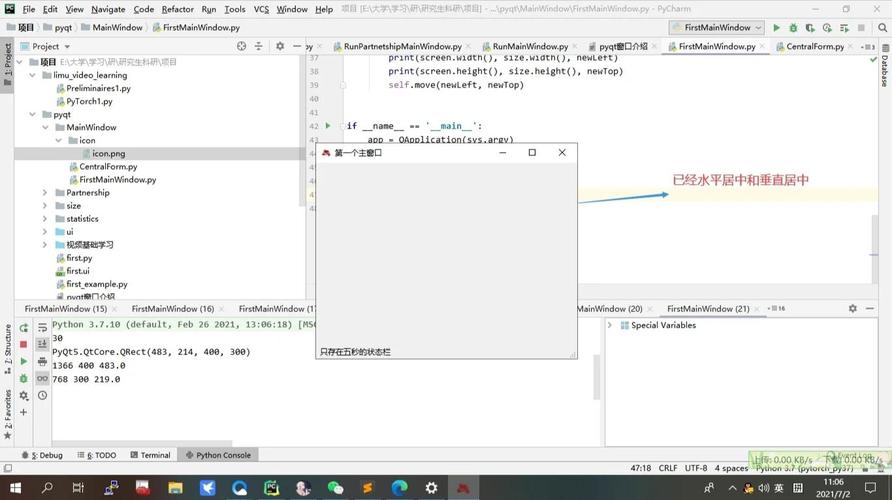
Task: Run FirstMainWindow with green play icon
Action: tap(777, 27)
